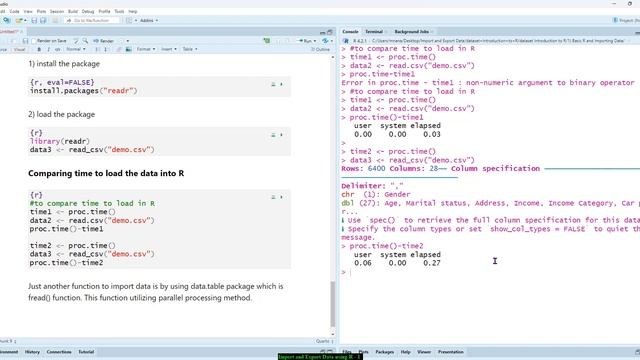Open the Project dropdown at top right
The height and width of the screenshot is (360, 640).
[x=626, y=20]
